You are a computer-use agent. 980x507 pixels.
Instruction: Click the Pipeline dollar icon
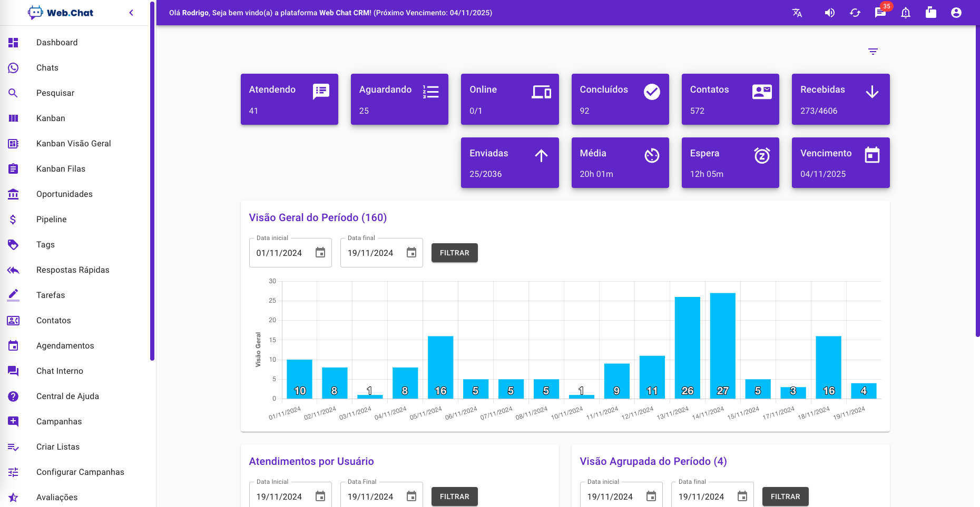[13, 220]
